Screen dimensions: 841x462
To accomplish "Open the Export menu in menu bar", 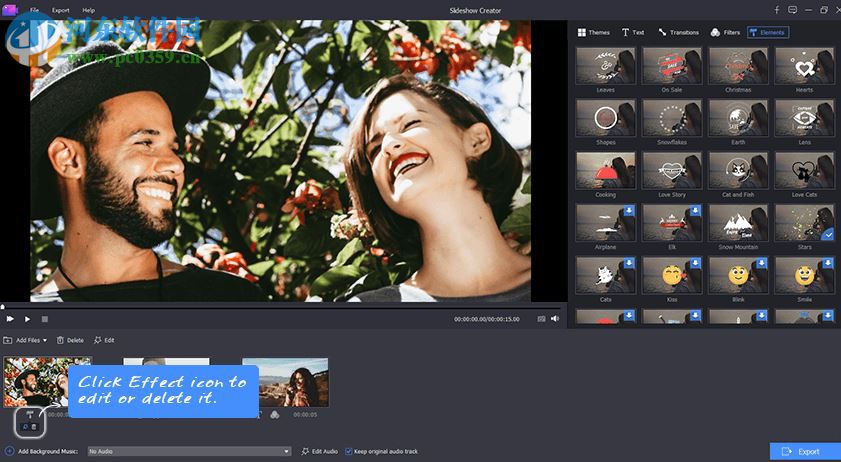I will 61,10.
